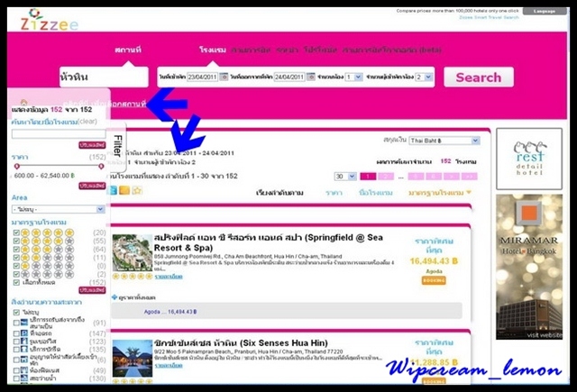This screenshot has height=392, width=577.
Task: Toggle two-star hotel filter checkbox
Action: pyautogui.click(x=16, y=258)
